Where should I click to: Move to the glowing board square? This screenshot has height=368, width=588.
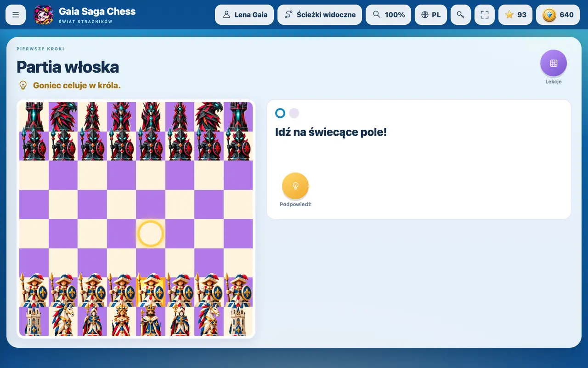pyautogui.click(x=151, y=234)
